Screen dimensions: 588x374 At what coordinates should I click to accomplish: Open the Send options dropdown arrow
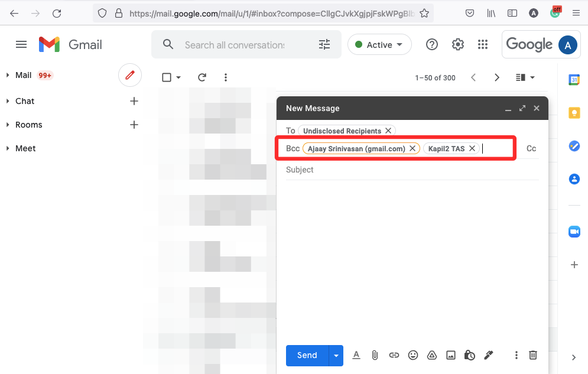point(336,355)
